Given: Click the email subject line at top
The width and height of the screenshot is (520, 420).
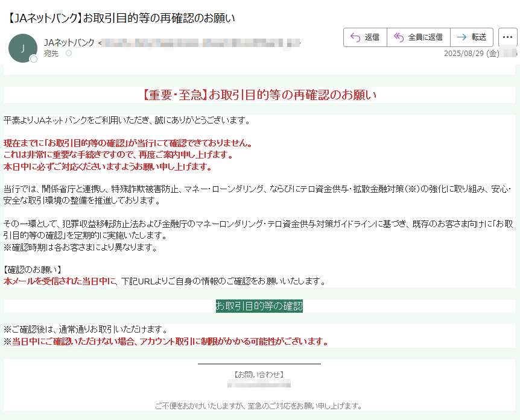Looking at the screenshot, I should pyautogui.click(x=121, y=18).
